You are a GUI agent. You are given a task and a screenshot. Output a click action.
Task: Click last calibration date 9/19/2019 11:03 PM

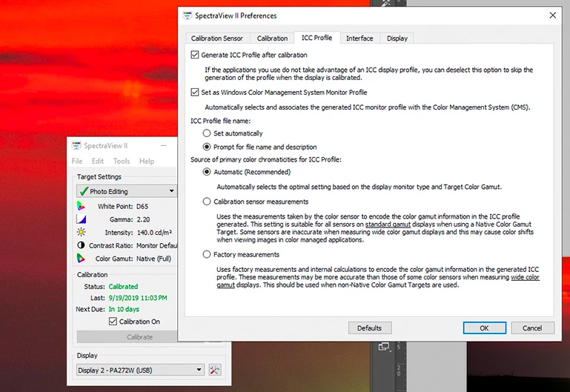coord(138,298)
